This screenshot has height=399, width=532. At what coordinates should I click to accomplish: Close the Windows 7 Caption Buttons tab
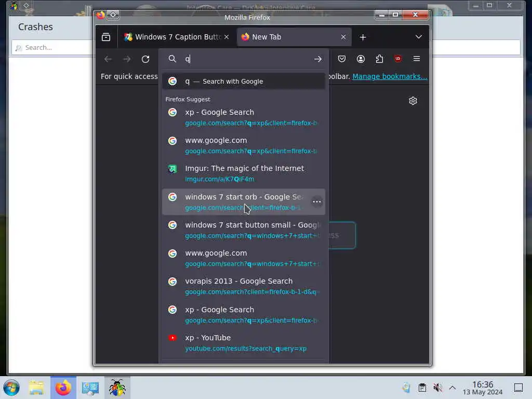coord(227,37)
